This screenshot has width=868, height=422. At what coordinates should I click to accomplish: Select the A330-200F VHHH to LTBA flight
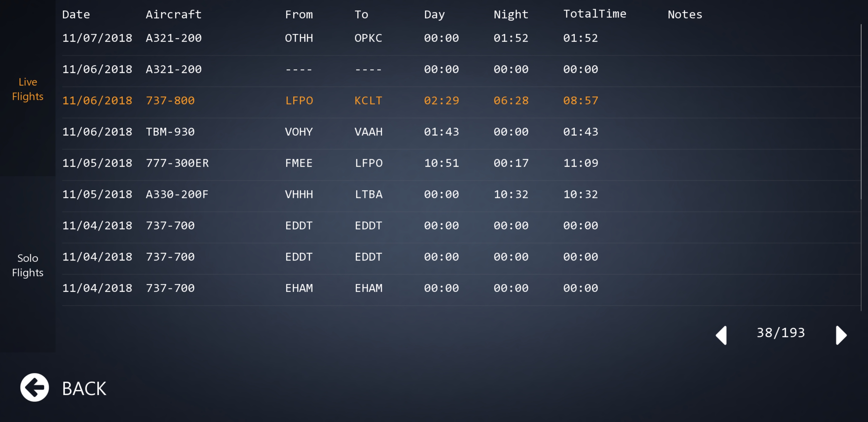click(330, 194)
